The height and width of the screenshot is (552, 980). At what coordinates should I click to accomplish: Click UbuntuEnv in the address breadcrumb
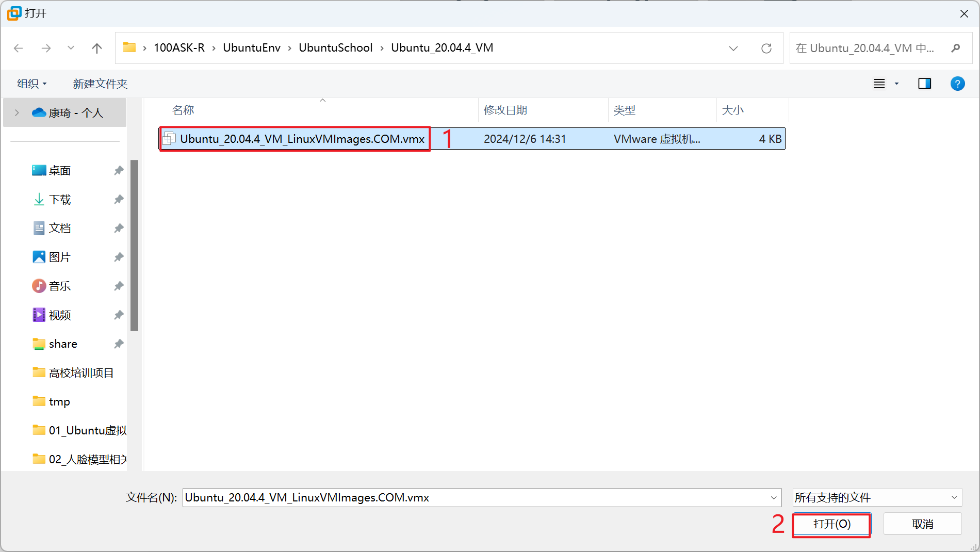point(252,47)
